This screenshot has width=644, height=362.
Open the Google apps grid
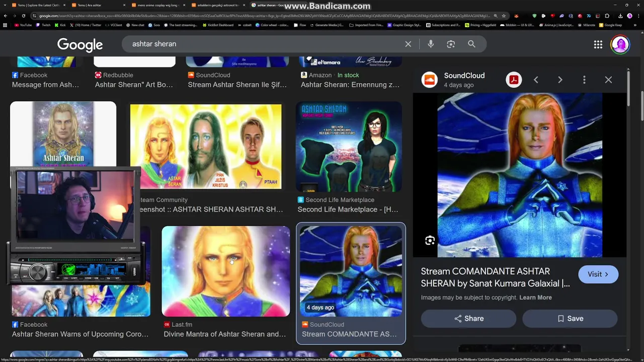598,45
